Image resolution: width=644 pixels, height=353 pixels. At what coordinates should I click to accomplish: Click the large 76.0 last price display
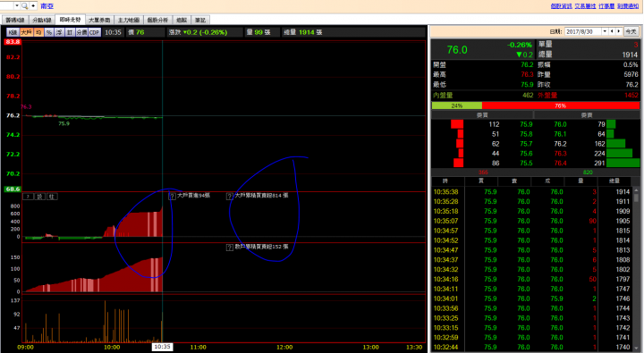457,50
